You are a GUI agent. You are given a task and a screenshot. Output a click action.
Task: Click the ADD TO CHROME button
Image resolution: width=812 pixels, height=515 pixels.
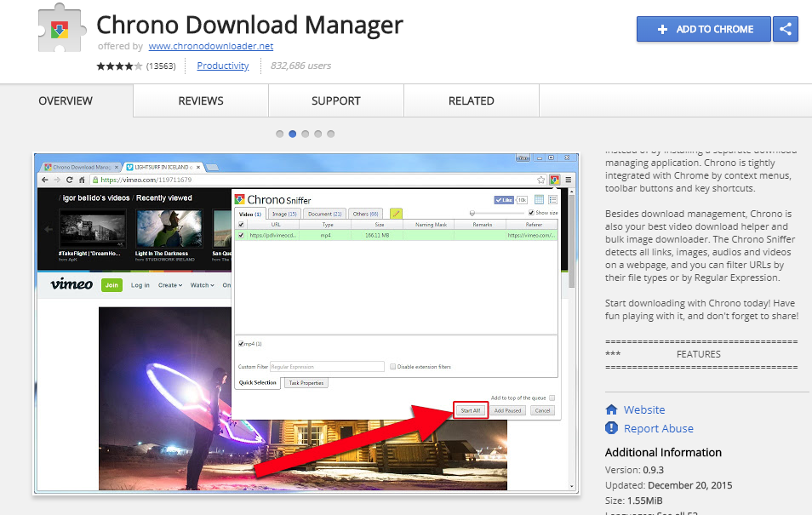(704, 29)
